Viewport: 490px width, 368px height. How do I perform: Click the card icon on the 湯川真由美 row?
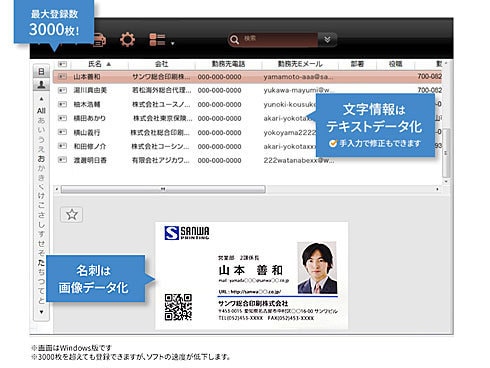point(62,90)
